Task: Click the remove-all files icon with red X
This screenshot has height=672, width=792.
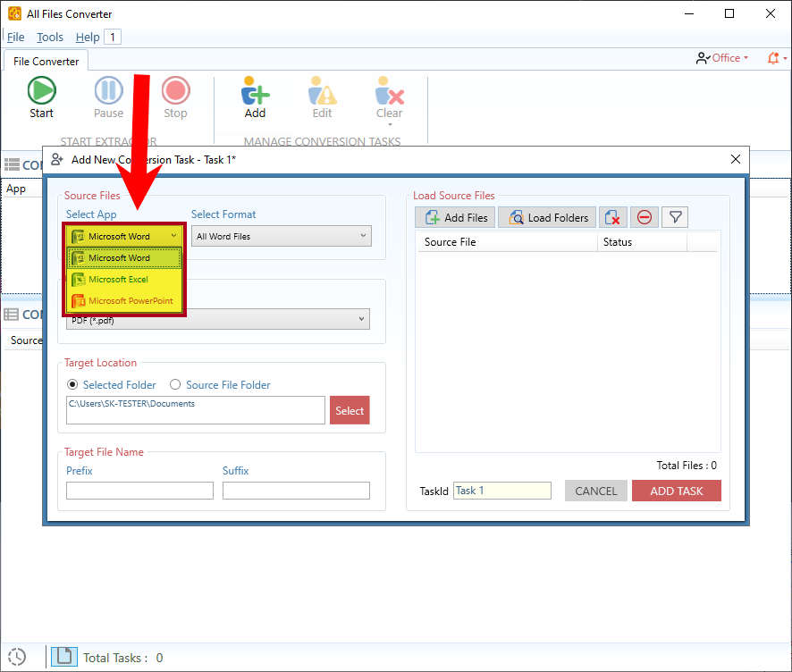Action: (614, 217)
